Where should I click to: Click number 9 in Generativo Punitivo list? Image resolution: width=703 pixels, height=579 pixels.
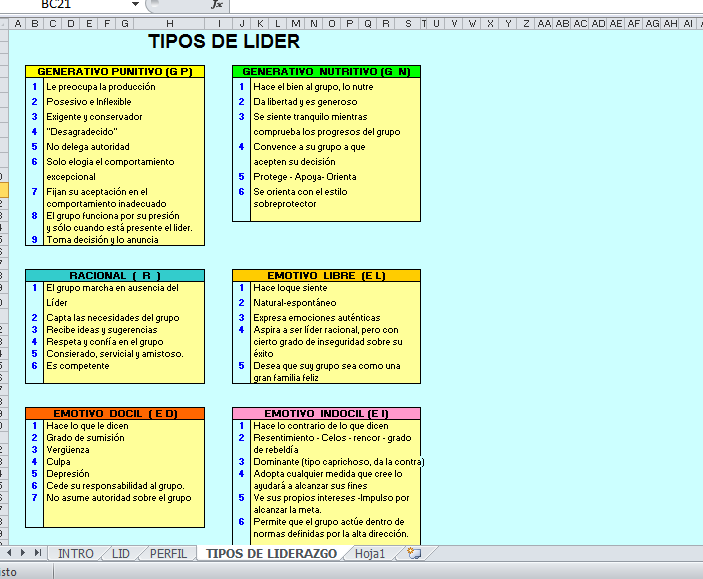pos(35,240)
